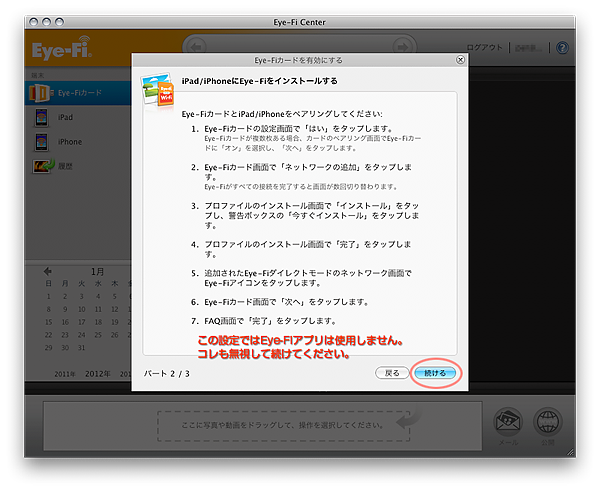Select the year 2011年 below the calendar
Image resolution: width=600 pixels, height=491 pixels.
pos(65,374)
